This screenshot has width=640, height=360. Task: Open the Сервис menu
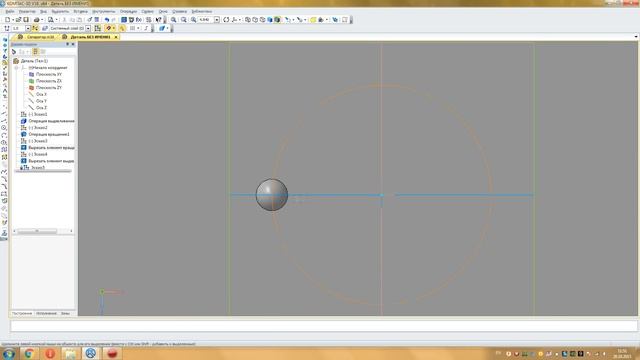point(148,11)
